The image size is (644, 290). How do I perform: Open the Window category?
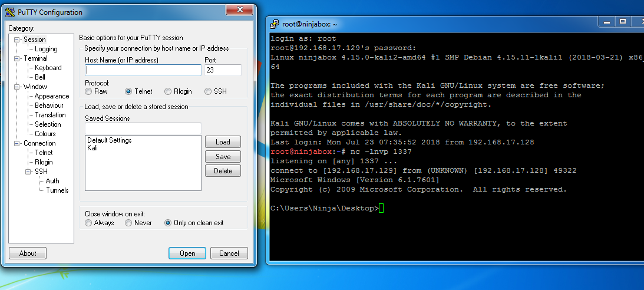(x=35, y=87)
